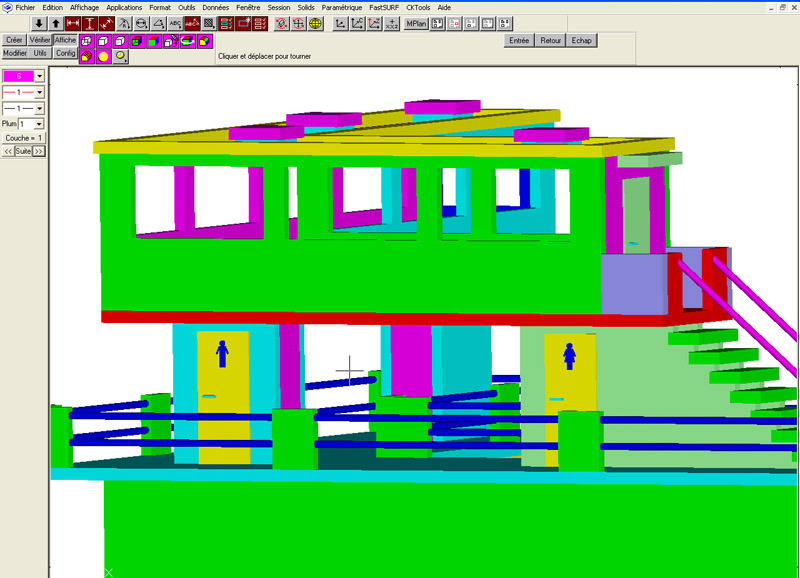The image size is (800, 578).
Task: Click the up arrow toolbar icon
Action: pyautogui.click(x=56, y=23)
